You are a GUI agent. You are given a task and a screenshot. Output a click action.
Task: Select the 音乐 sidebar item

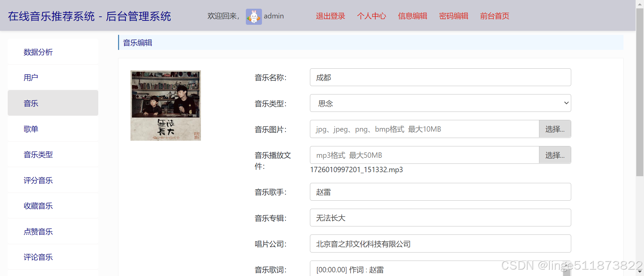click(x=53, y=103)
